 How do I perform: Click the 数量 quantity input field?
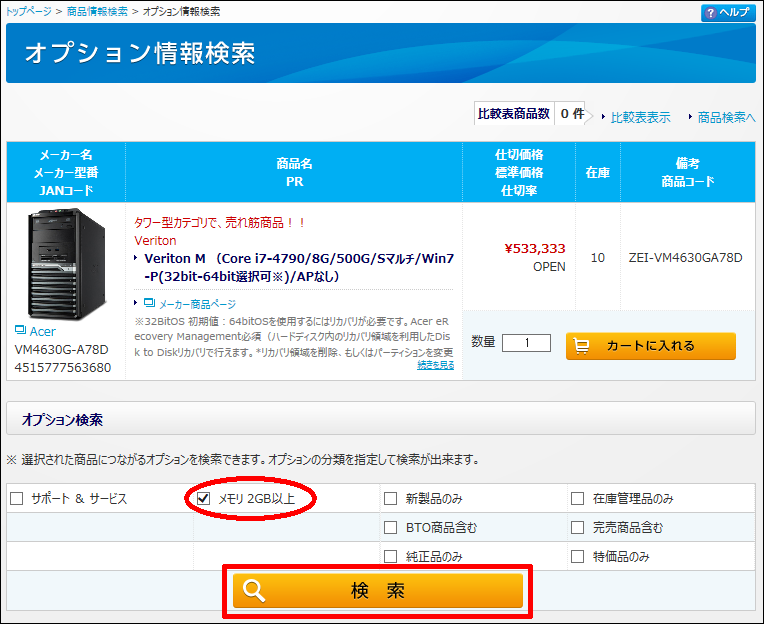click(x=526, y=343)
